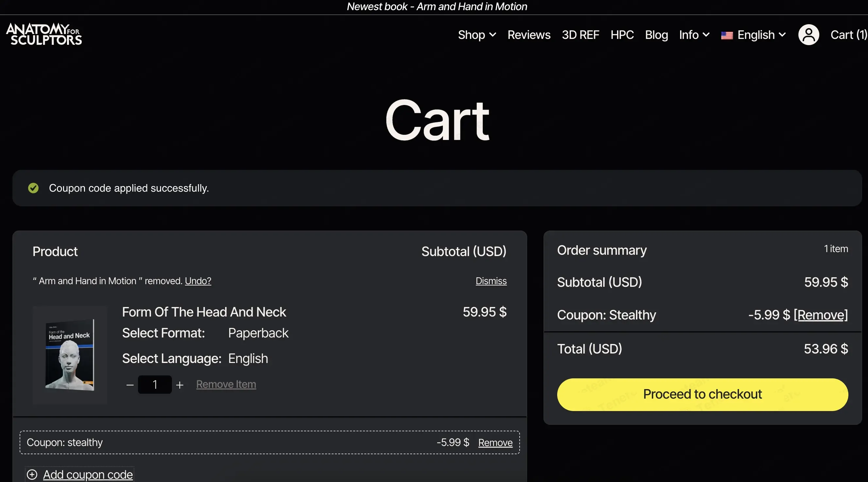The height and width of the screenshot is (482, 868).
Task: Open Cart (1) in header
Action: (849, 35)
